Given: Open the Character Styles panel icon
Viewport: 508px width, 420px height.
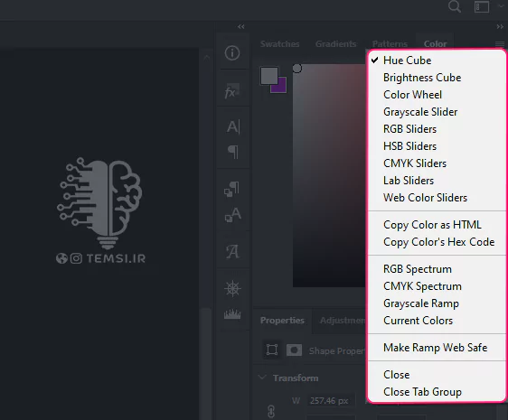Looking at the screenshot, I should 232,214.
